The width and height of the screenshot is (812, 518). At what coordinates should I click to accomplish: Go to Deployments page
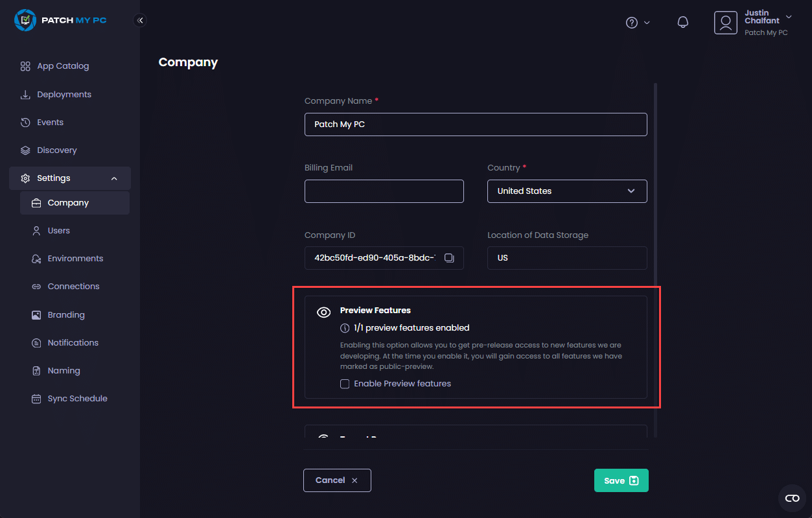pyautogui.click(x=64, y=95)
